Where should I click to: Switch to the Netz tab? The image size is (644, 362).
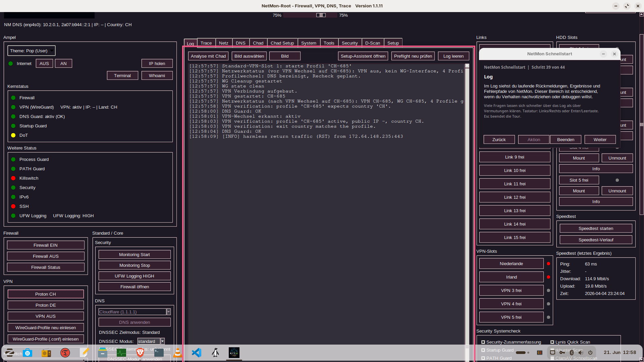coord(224,43)
